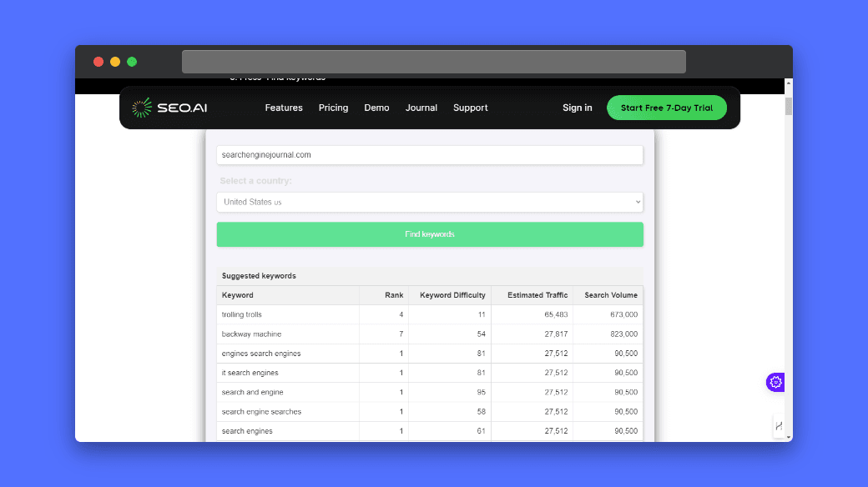Open the Journal menu item
This screenshot has width=868, height=487.
point(421,108)
